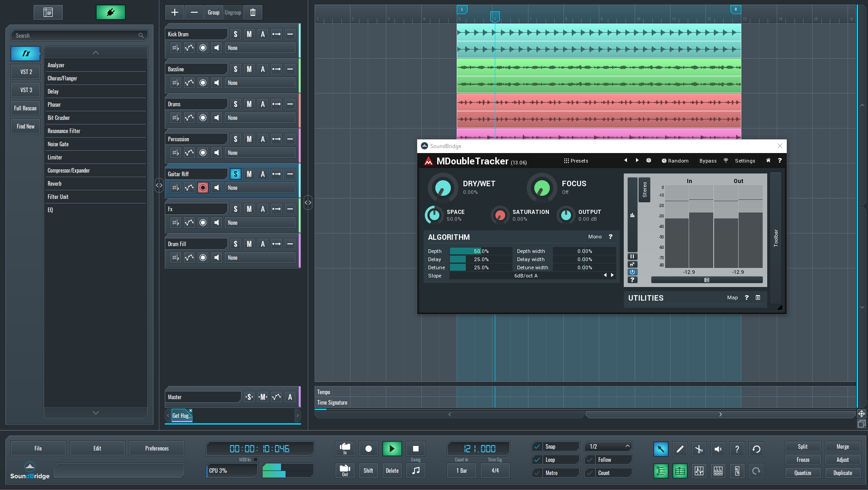Open the Kick Drum automation curve icon
Image resolution: width=868 pixels, height=490 pixels.
[189, 48]
